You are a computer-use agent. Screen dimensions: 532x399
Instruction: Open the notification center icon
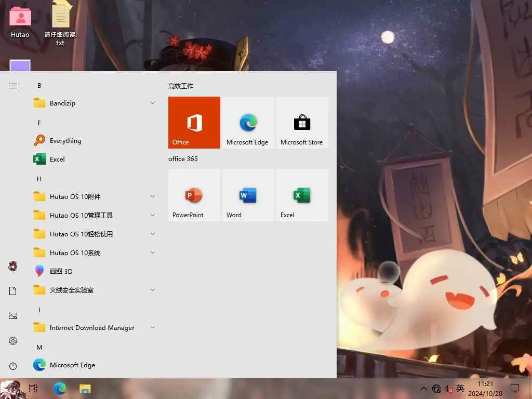coord(515,389)
